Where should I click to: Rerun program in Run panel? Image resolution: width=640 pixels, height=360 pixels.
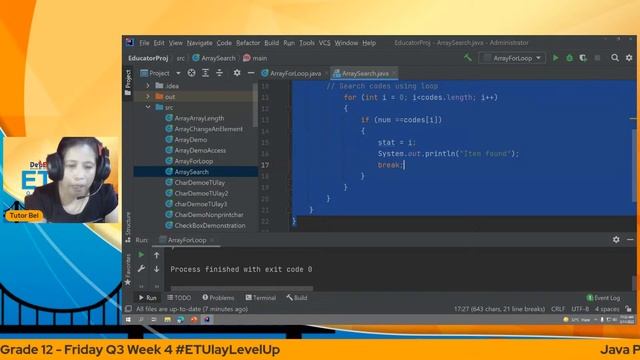(x=141, y=255)
